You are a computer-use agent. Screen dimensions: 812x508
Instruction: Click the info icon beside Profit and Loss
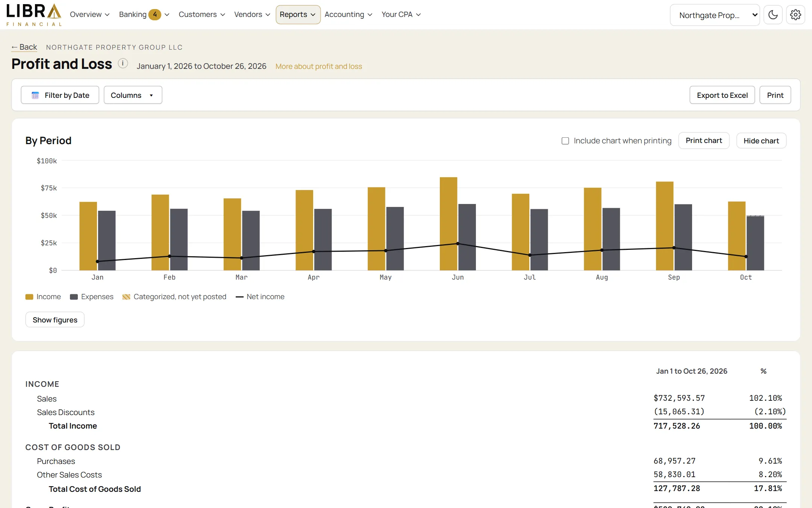(x=123, y=63)
